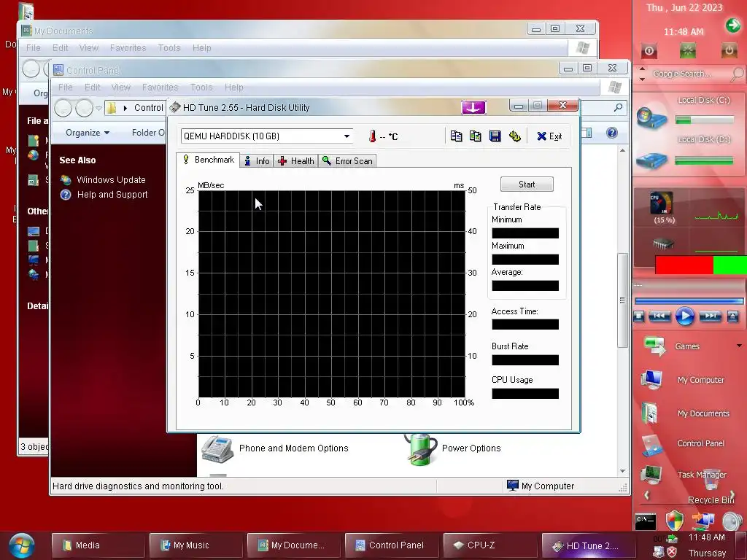This screenshot has height=560, width=747.
Task: Expand the Organize menu in Control Panel
Action: pos(88,133)
